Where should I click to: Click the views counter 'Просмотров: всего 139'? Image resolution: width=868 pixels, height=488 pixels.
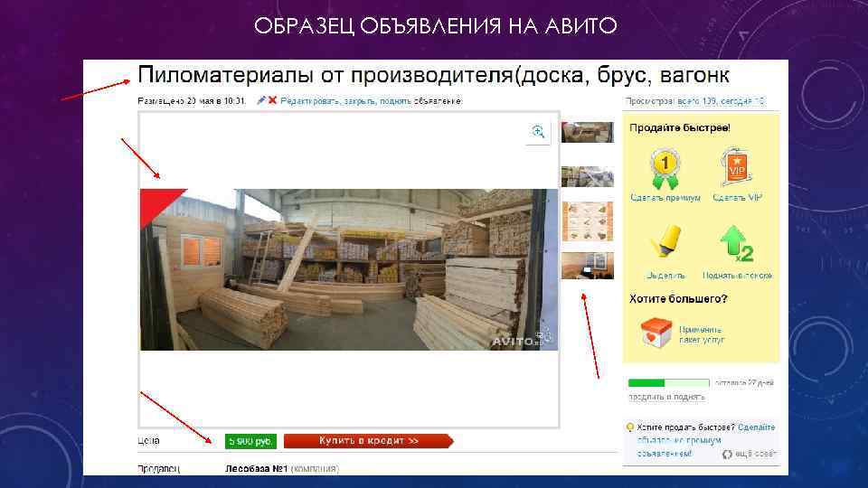click(695, 100)
